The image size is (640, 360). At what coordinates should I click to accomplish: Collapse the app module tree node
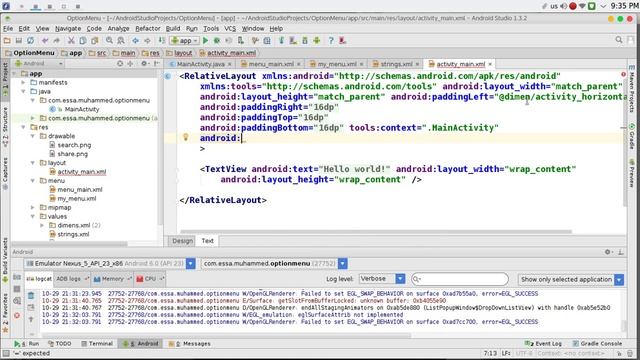(x=15, y=73)
